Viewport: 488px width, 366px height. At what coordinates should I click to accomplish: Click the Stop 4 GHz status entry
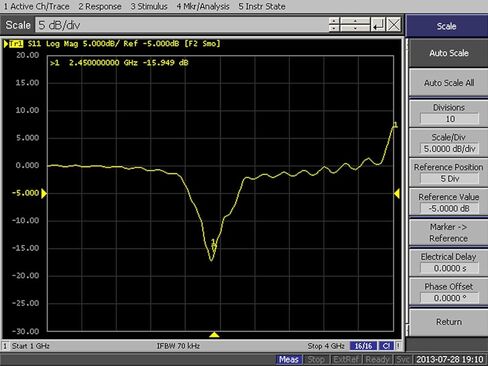point(326,346)
